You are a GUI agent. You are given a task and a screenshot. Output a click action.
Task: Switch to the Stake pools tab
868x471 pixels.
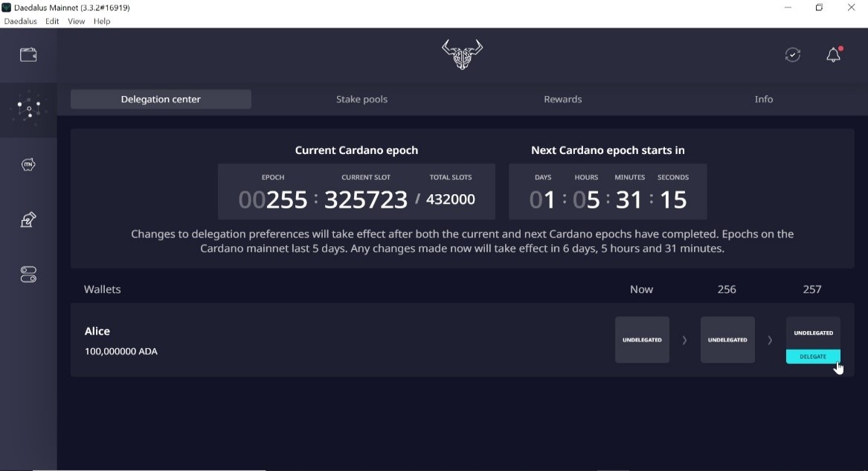point(361,99)
